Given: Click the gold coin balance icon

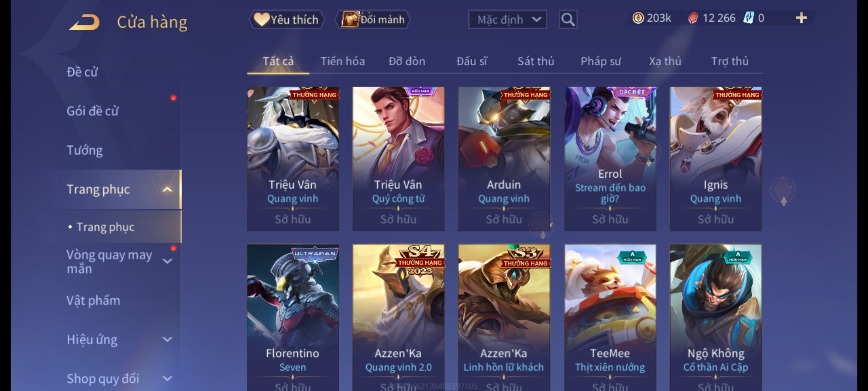Looking at the screenshot, I should [x=638, y=18].
